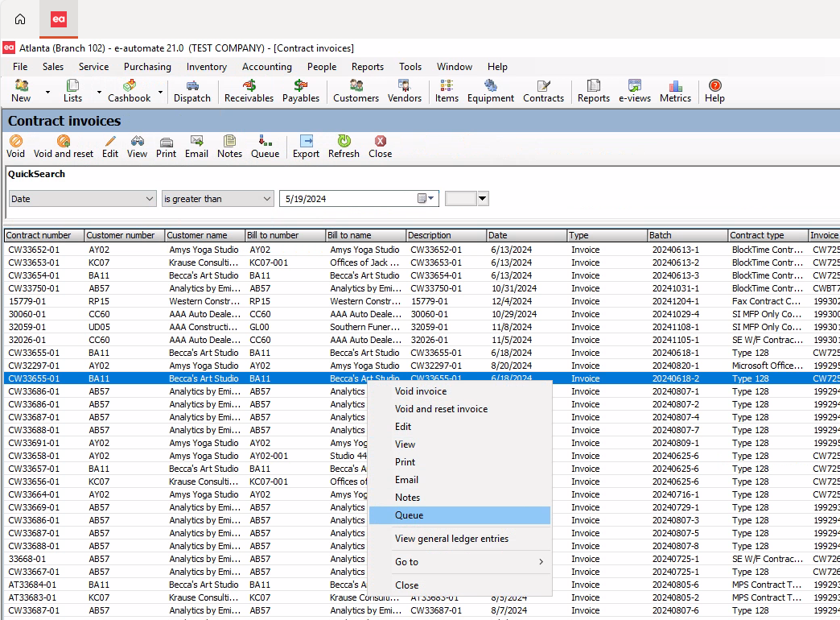Open Vendors toolbar icon

click(x=405, y=91)
